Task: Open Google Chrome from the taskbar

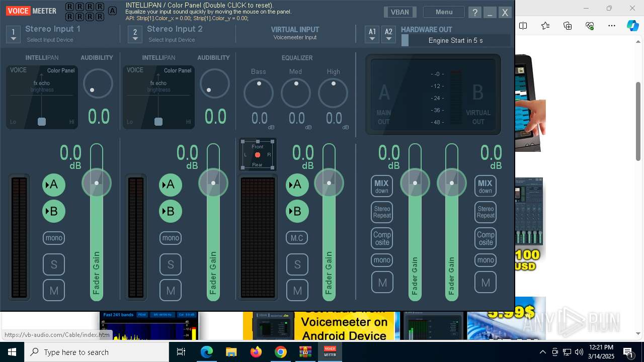Action: pos(281,352)
